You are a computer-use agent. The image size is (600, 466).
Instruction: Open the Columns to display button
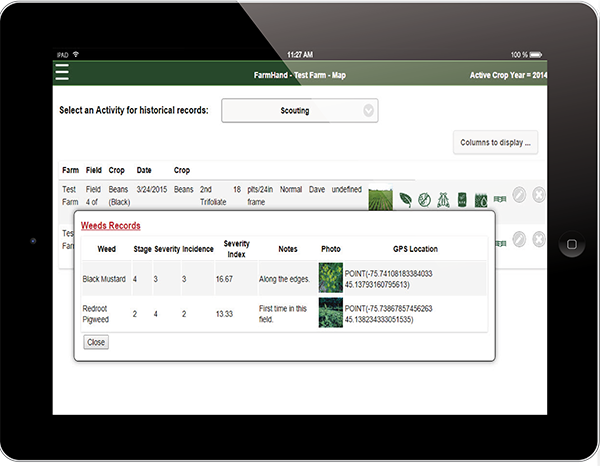click(x=496, y=142)
